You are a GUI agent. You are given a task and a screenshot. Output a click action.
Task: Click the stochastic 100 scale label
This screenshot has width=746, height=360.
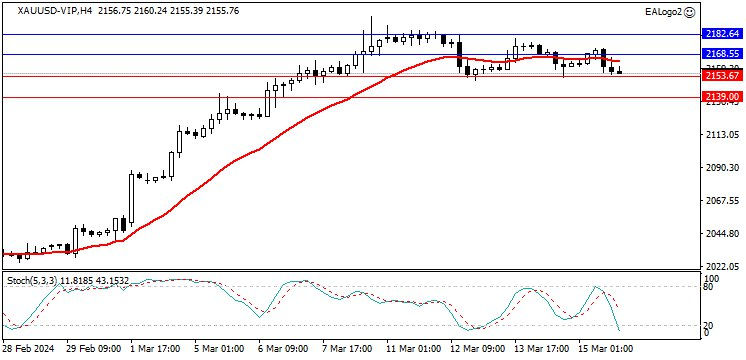(711, 278)
